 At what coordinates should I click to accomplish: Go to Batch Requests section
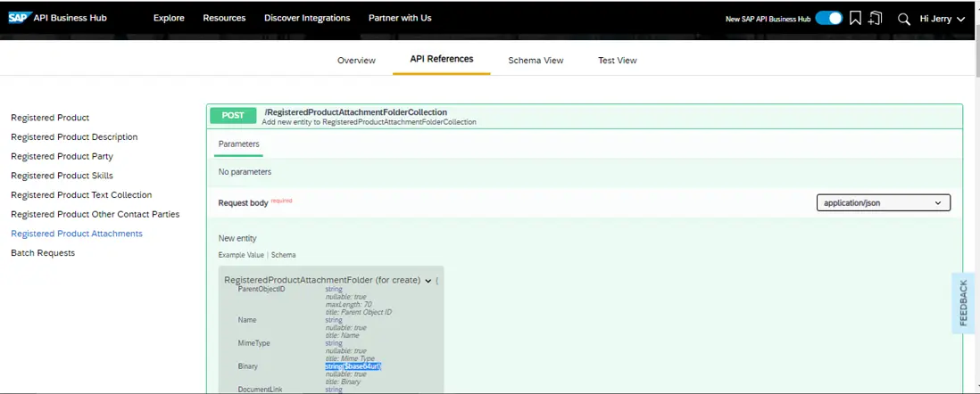[43, 253]
